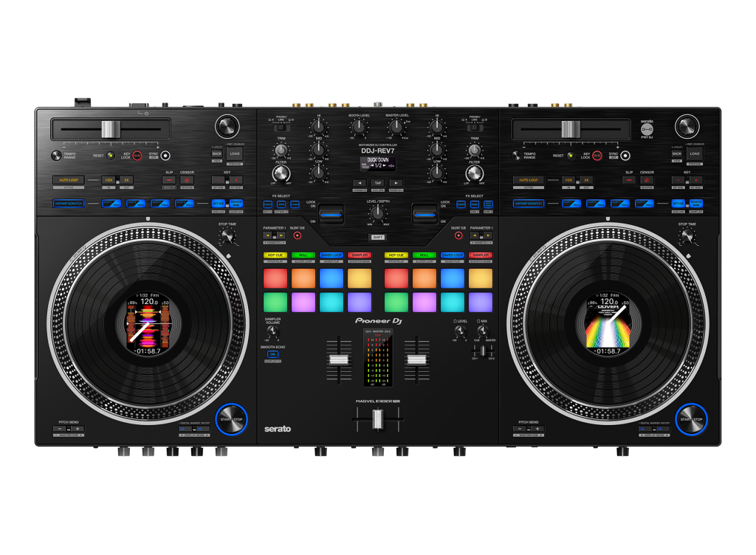The width and height of the screenshot is (756, 555).
Task: Select the right deck HOT CUE pad mode
Action: click(x=396, y=255)
